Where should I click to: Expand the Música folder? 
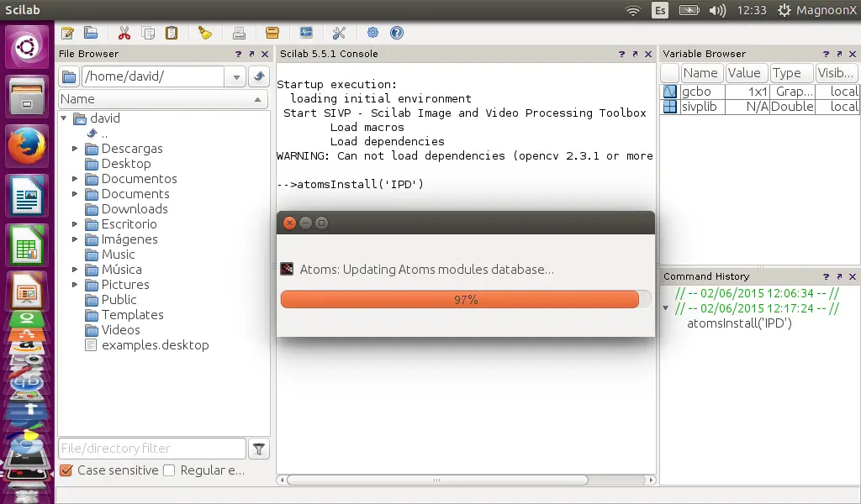(75, 270)
